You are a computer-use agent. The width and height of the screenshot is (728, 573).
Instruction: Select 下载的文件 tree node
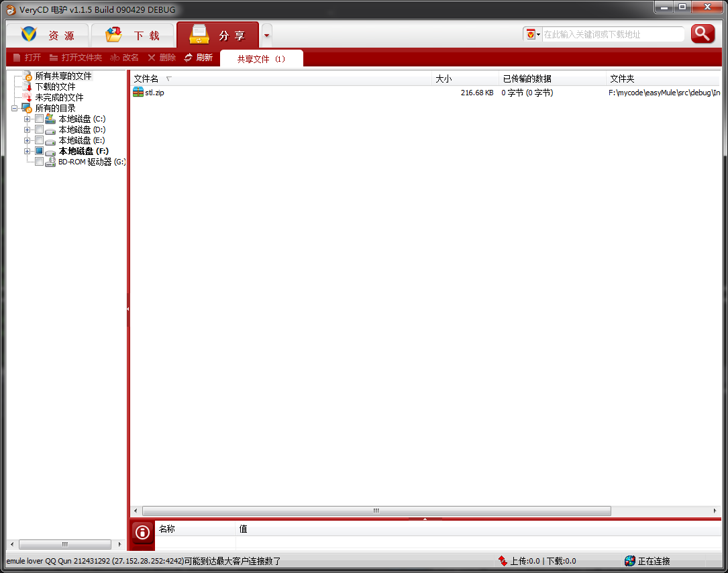pyautogui.click(x=55, y=87)
